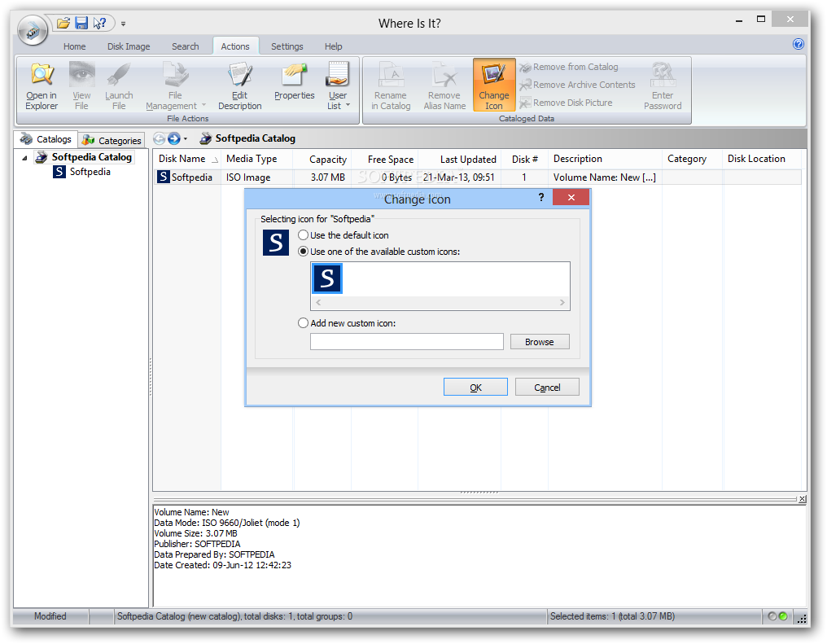This screenshot has height=644, width=827.
Task: Open the quick access toolbar customize arrow
Action: (x=123, y=24)
